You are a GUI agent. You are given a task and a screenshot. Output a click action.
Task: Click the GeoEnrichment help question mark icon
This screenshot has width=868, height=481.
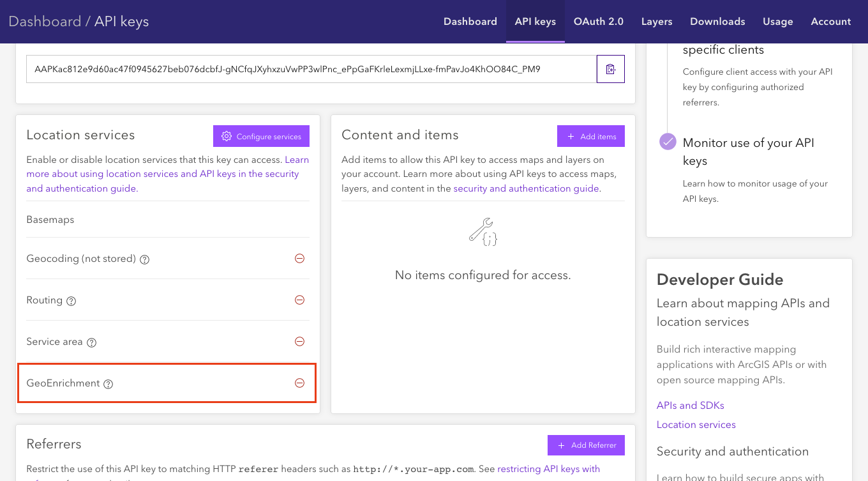108,384
